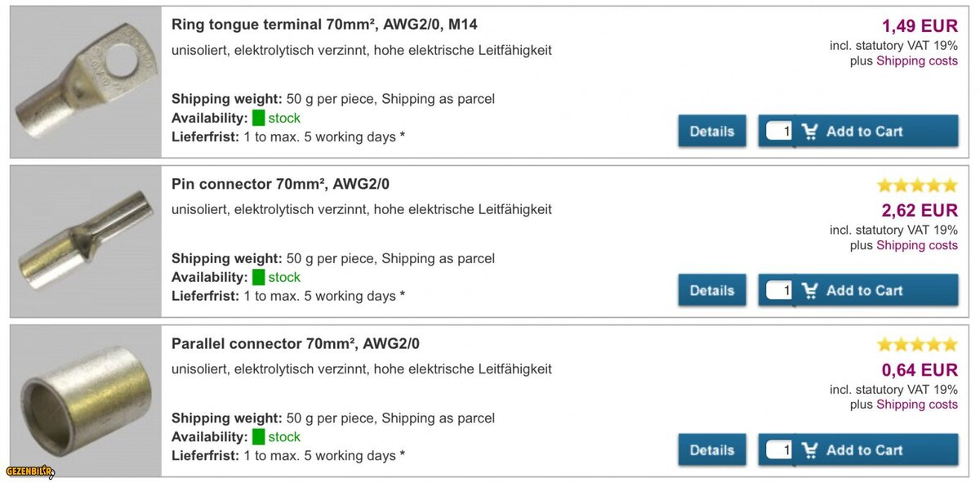
Task: Click Ring tongue terminal product thumbnail
Action: click(86, 83)
